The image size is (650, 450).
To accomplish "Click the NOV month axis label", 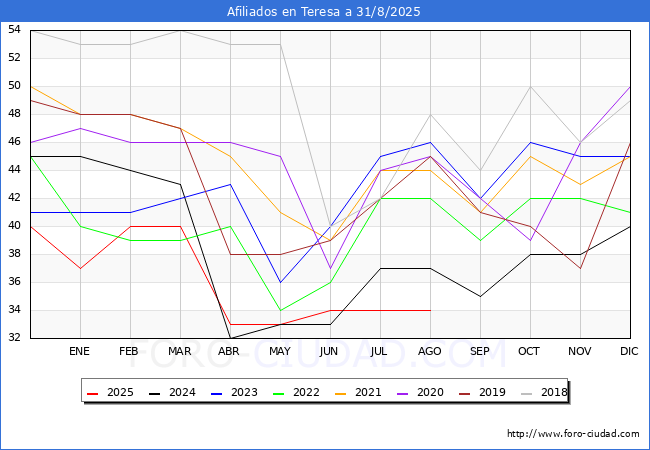I will 580,351.
